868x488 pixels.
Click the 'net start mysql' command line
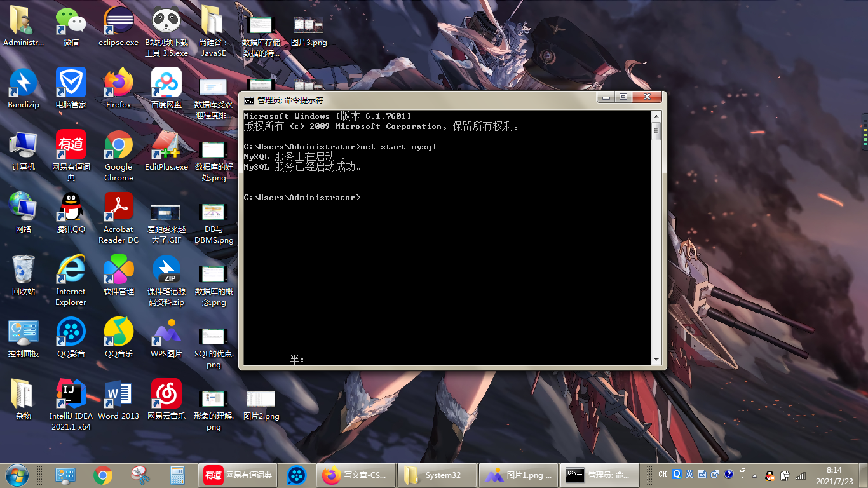tap(340, 147)
